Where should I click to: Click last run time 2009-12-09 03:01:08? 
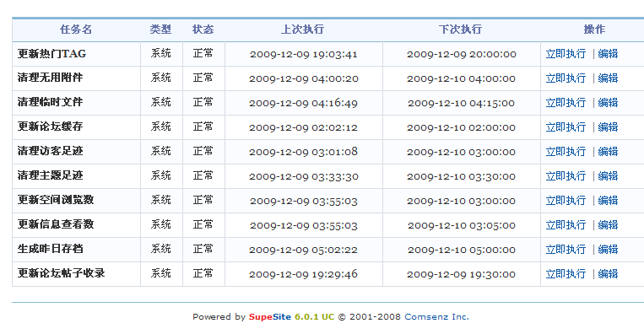304,152
